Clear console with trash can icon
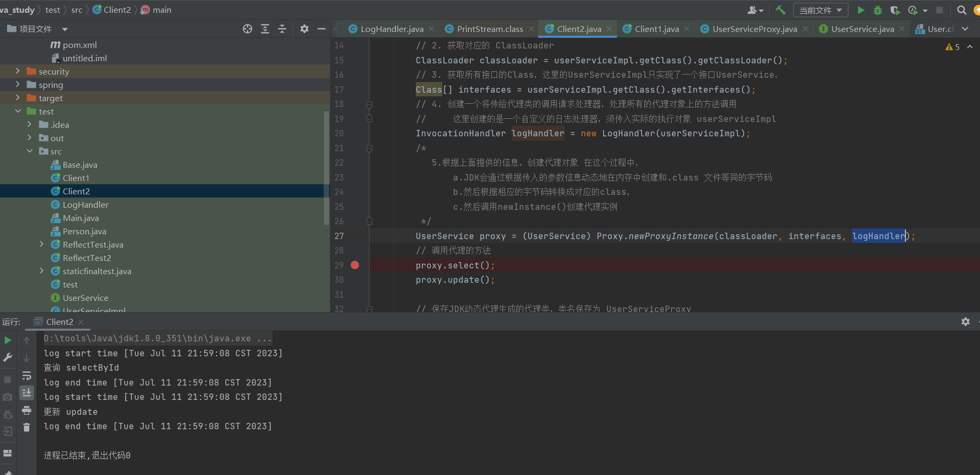 (27, 427)
